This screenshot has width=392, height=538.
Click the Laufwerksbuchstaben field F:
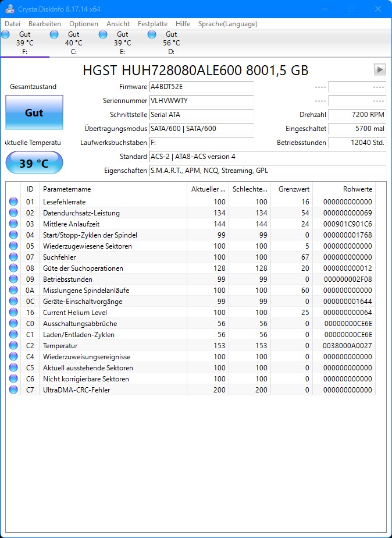(201, 143)
